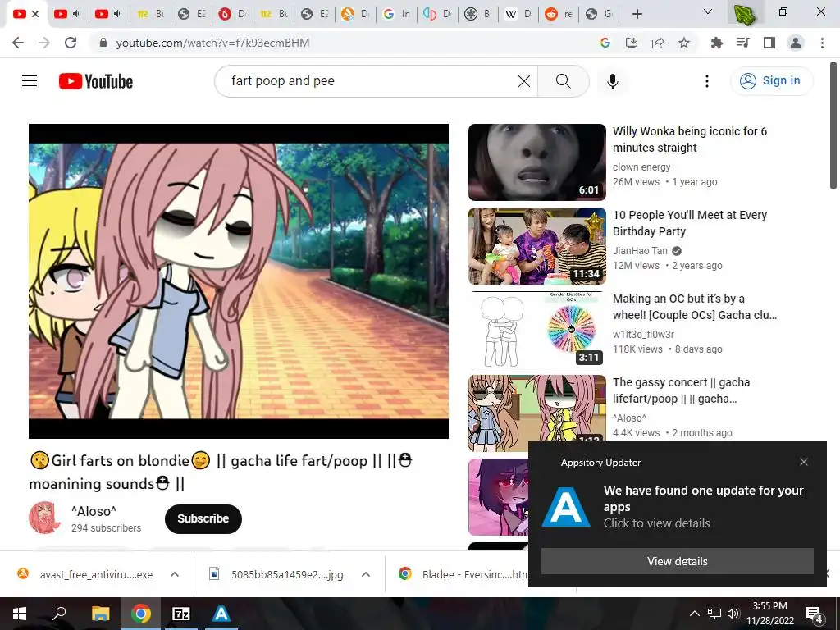Subscribe to the ^Aloso^ channel
Screen dimensions: 840x630
point(203,518)
